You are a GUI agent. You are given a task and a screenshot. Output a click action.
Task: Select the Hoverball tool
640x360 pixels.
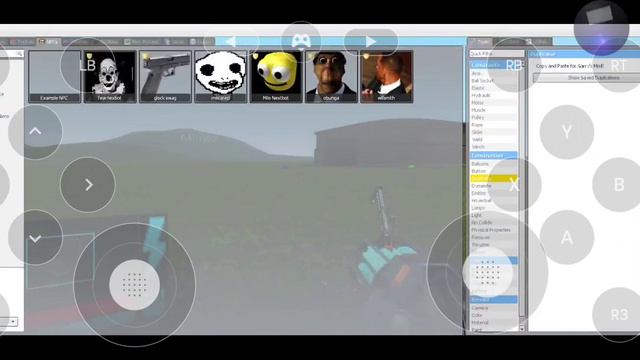coord(494,200)
